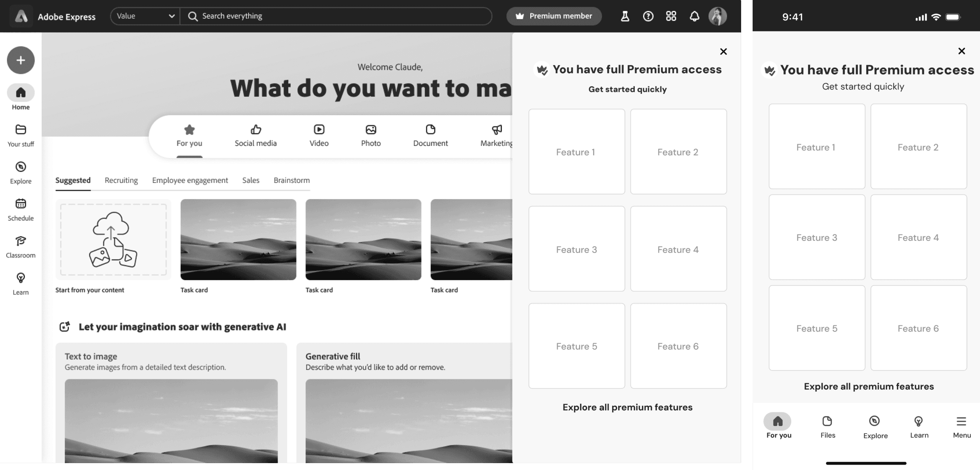Click the Premium member button

click(554, 16)
